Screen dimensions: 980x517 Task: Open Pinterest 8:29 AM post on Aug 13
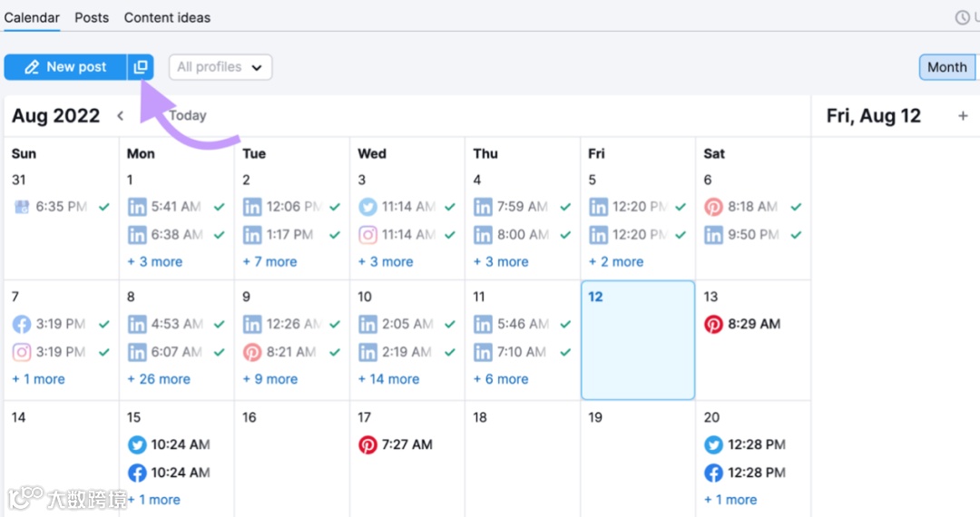(x=742, y=324)
